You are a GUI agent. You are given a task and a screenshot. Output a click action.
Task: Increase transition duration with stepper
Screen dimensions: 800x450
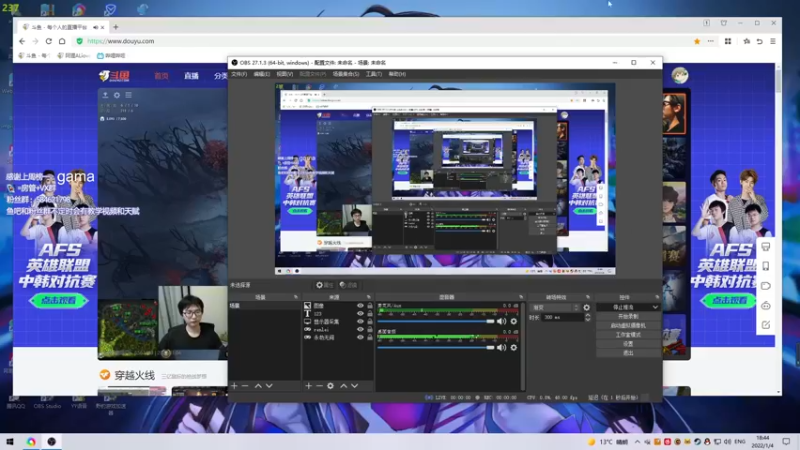click(x=588, y=315)
